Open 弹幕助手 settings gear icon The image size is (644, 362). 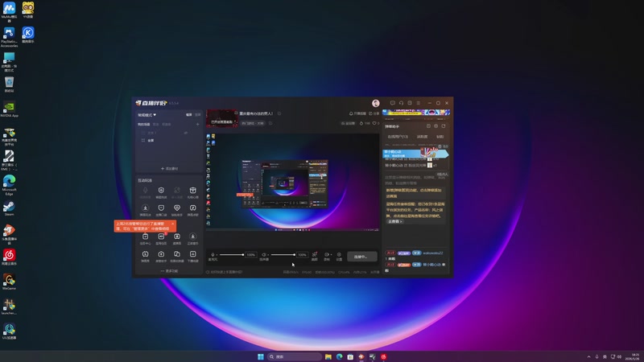tap(436, 126)
